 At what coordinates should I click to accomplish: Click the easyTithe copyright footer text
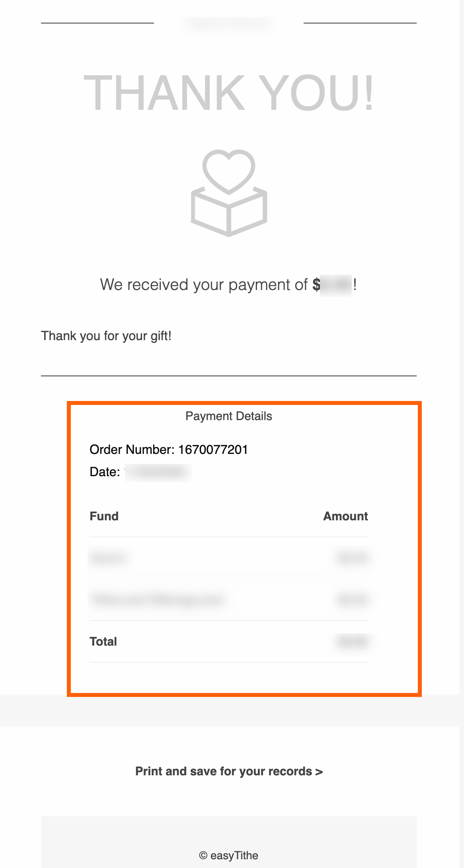click(229, 855)
